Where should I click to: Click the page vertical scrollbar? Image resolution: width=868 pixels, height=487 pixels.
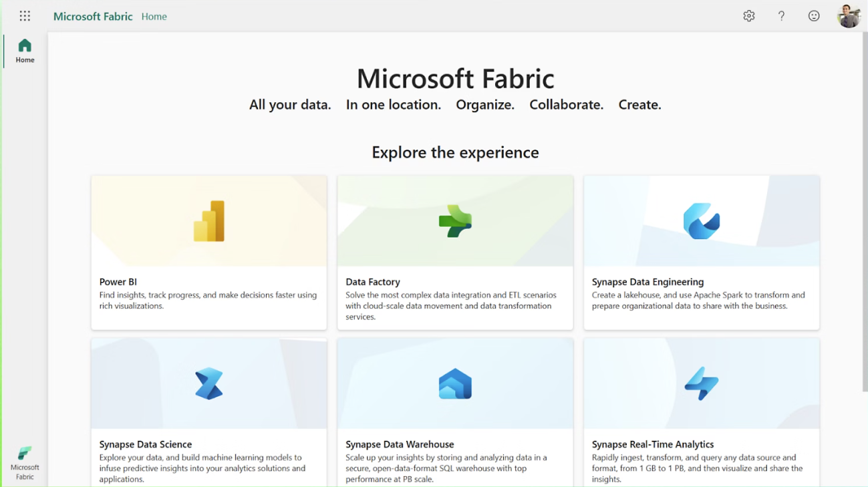865,210
